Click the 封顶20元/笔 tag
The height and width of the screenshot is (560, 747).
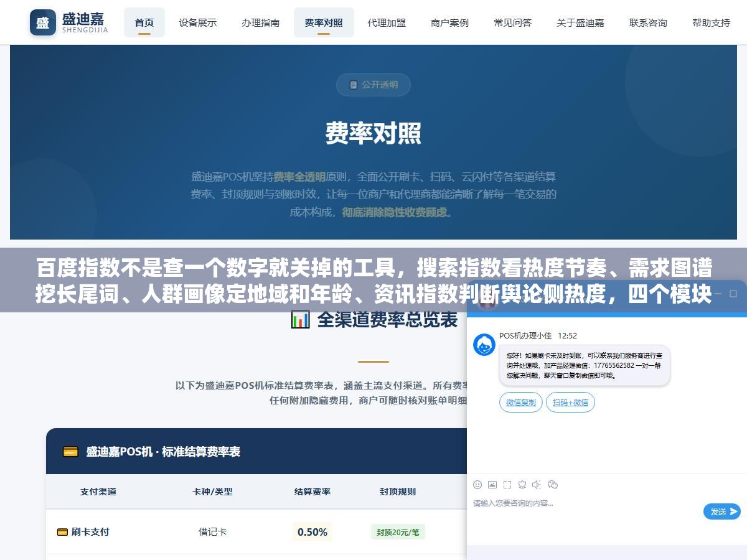pos(398,532)
